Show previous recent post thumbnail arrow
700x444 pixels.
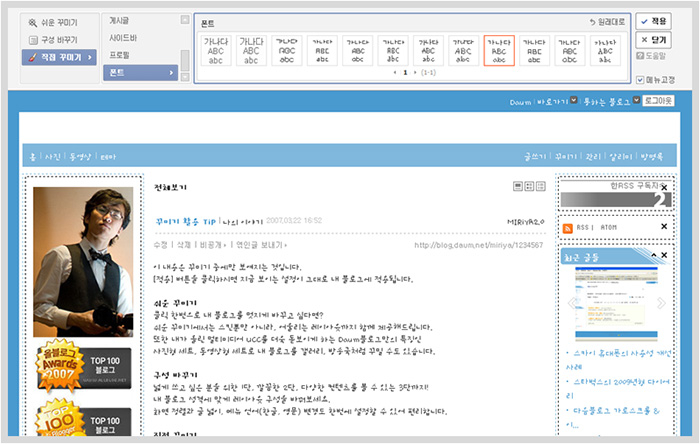[571, 303]
